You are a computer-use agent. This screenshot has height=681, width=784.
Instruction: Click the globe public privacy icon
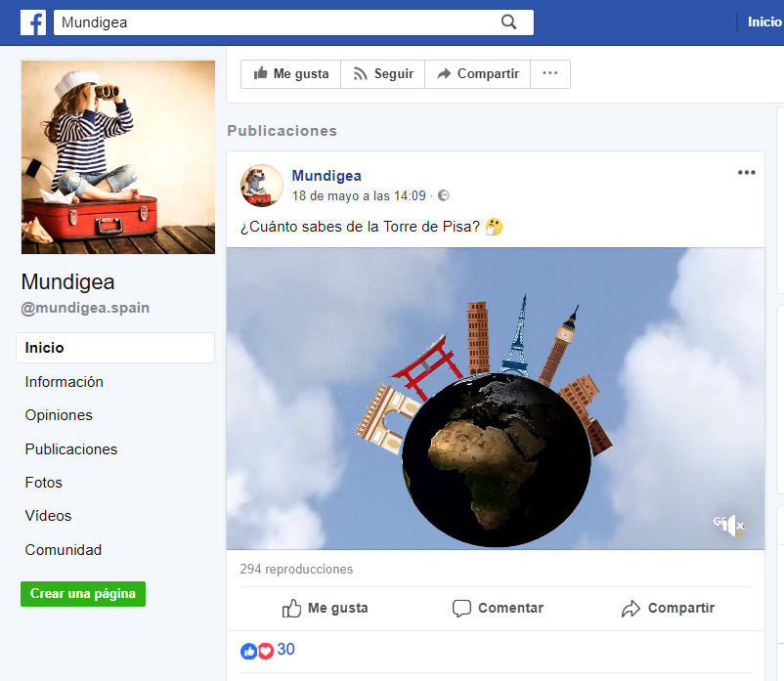[x=443, y=196]
